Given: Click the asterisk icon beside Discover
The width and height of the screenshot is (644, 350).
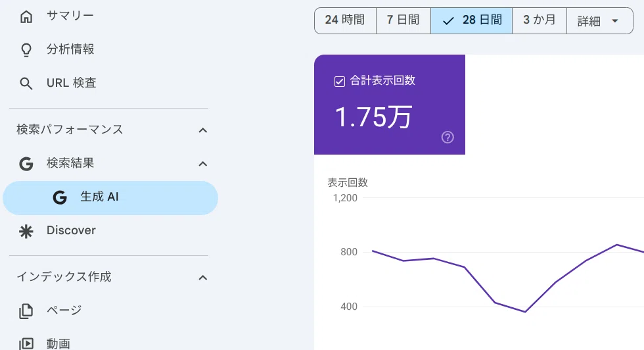Looking at the screenshot, I should coord(26,231).
